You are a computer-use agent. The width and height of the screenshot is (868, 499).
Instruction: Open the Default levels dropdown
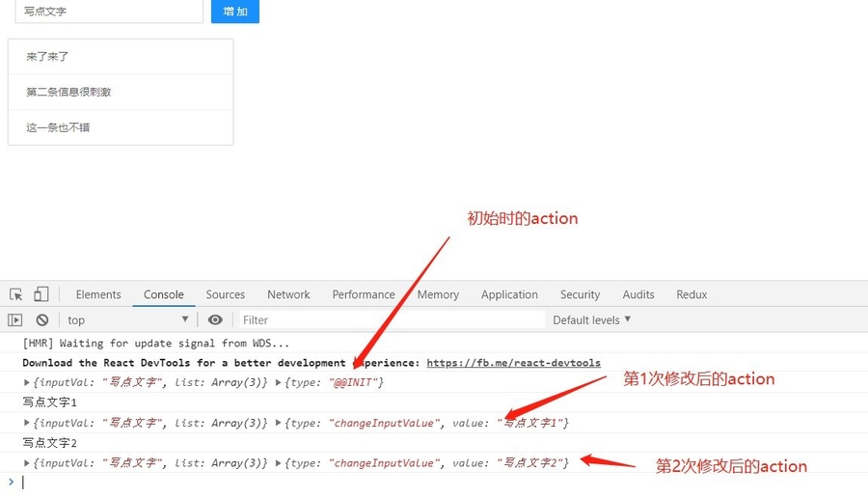click(x=591, y=319)
